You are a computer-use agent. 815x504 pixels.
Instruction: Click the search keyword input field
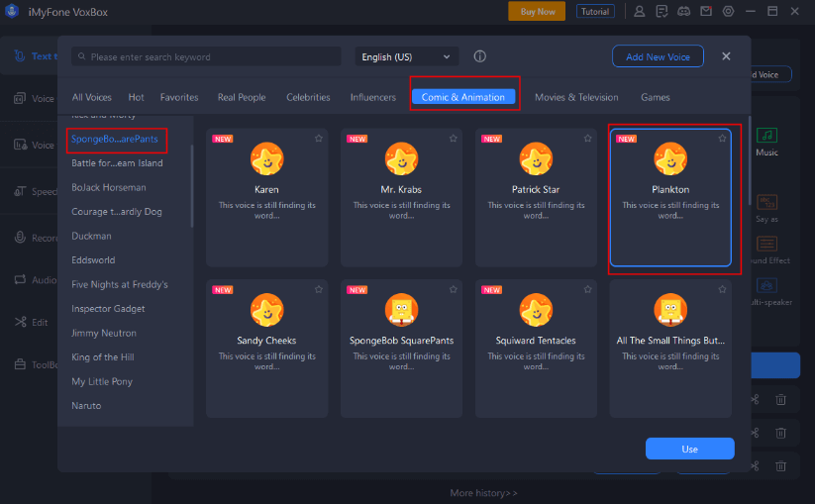[x=206, y=56]
